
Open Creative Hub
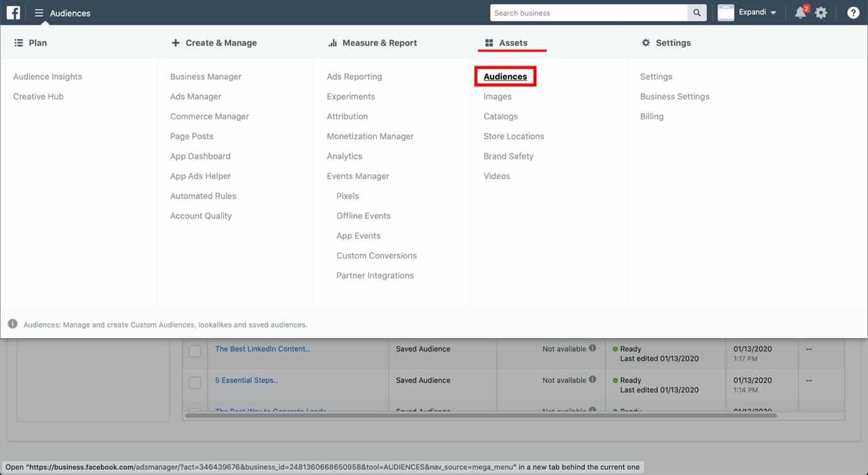38,96
